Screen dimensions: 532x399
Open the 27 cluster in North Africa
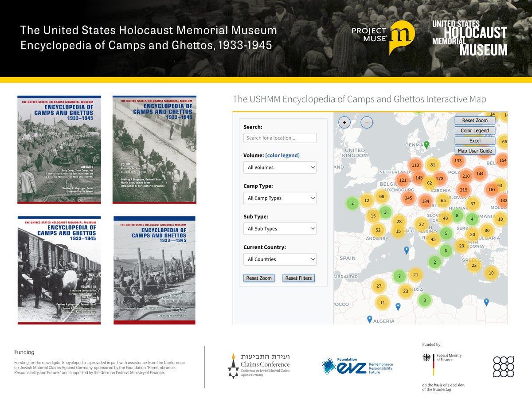coord(379,286)
